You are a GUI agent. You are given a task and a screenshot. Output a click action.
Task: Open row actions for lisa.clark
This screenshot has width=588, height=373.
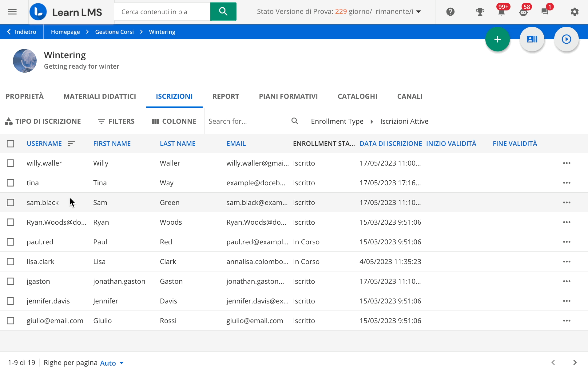[567, 262]
